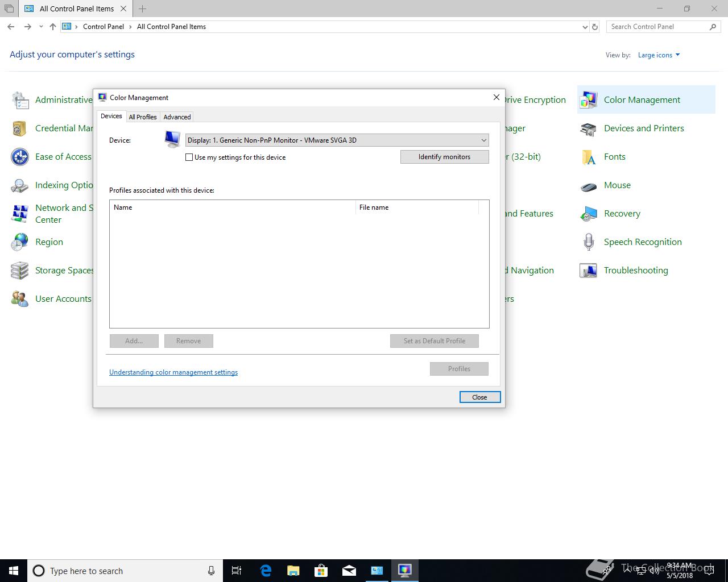
Task: Switch to the Advanced tab
Action: coord(177,117)
